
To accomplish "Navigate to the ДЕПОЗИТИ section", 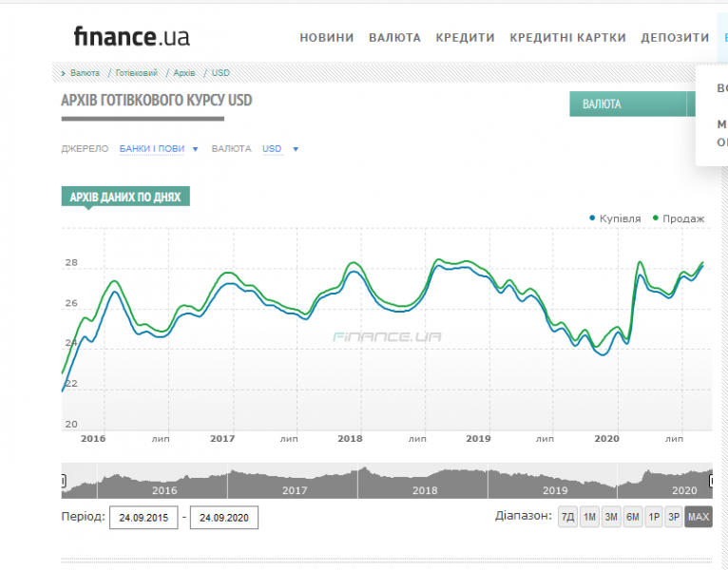I will [x=675, y=38].
